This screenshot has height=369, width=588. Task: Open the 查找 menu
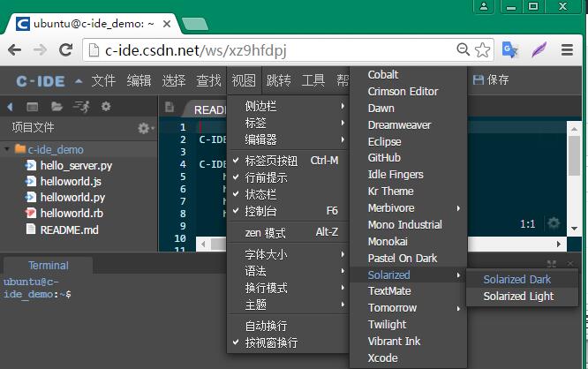pyautogui.click(x=209, y=80)
